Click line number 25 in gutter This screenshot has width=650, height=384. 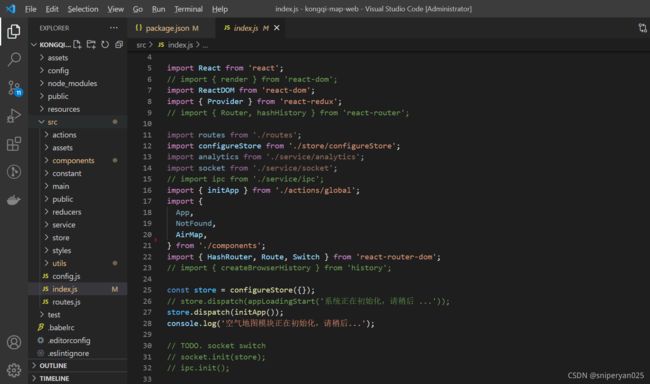click(147, 290)
